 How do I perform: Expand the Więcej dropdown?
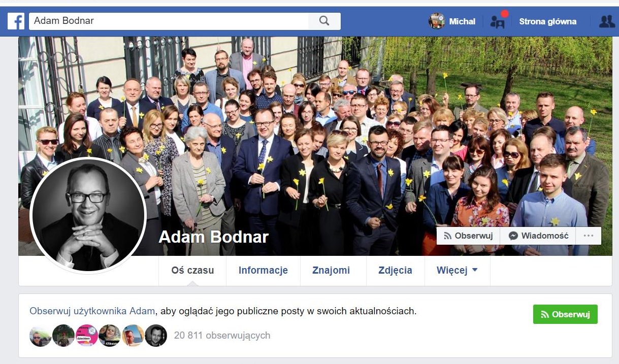(457, 271)
